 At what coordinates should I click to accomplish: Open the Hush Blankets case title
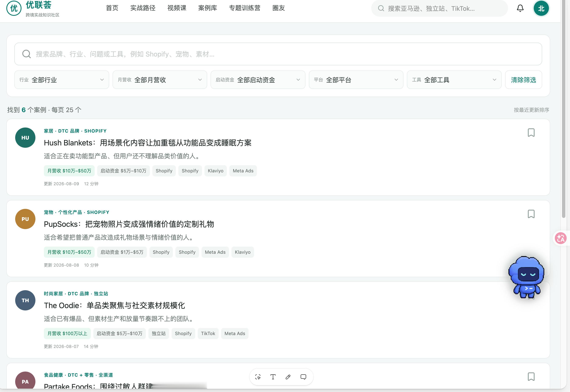[x=148, y=143]
